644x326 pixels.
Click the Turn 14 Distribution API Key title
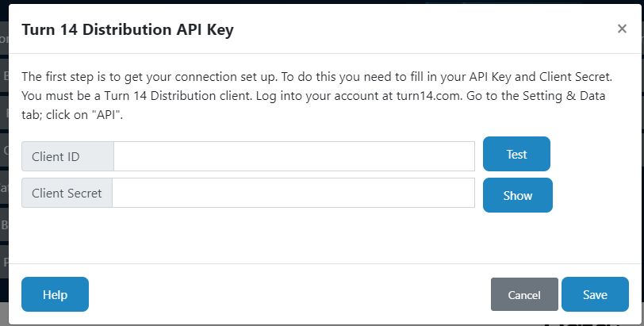coord(128,30)
